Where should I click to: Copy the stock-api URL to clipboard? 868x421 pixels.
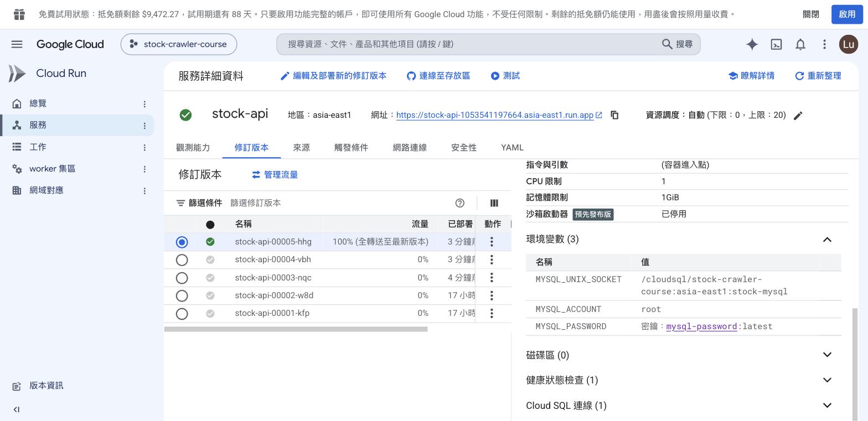[x=614, y=115]
